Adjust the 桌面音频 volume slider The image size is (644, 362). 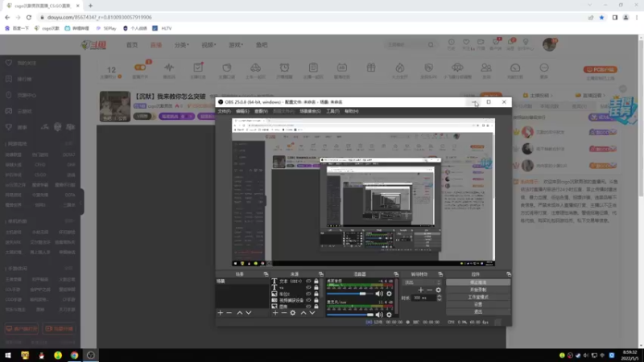click(x=350, y=294)
